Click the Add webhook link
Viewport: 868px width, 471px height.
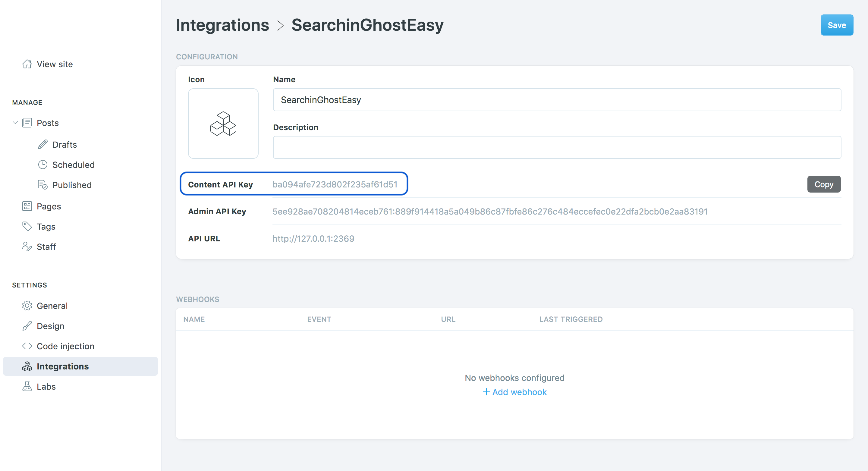click(514, 392)
